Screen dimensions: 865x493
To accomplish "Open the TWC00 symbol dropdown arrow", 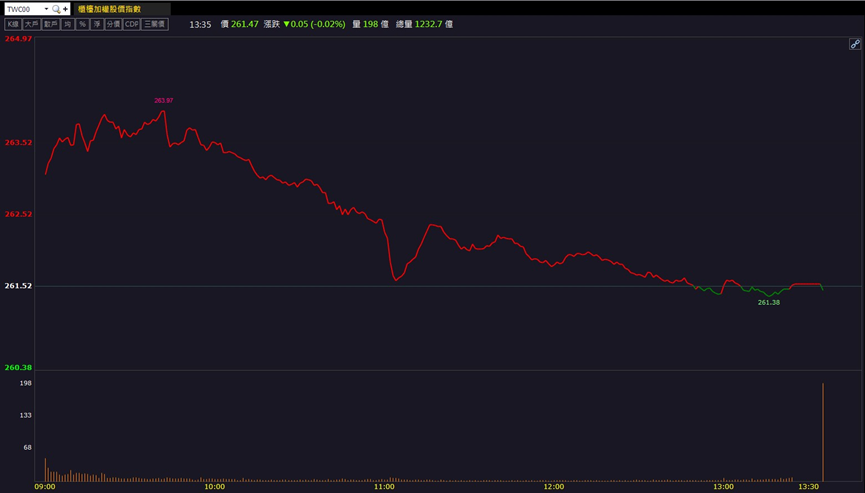I will pyautogui.click(x=46, y=9).
